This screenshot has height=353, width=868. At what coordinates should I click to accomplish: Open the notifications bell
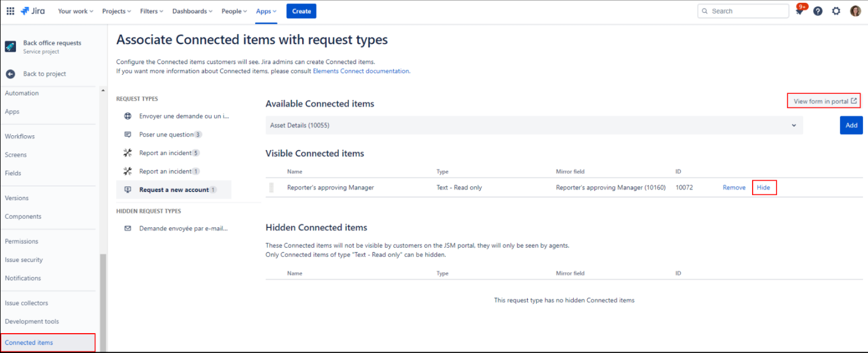[799, 11]
